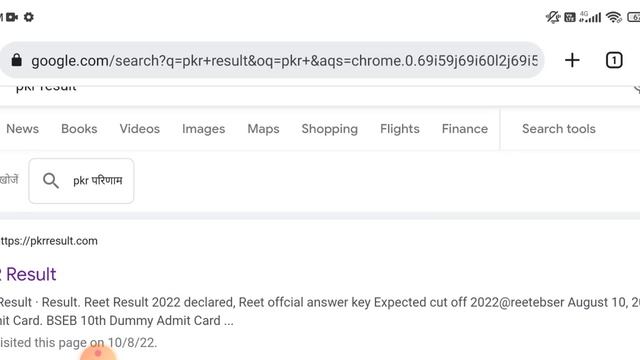Viewport: 640px width, 360px height.
Task: Tap the 4G signal strength icon
Action: (590, 17)
